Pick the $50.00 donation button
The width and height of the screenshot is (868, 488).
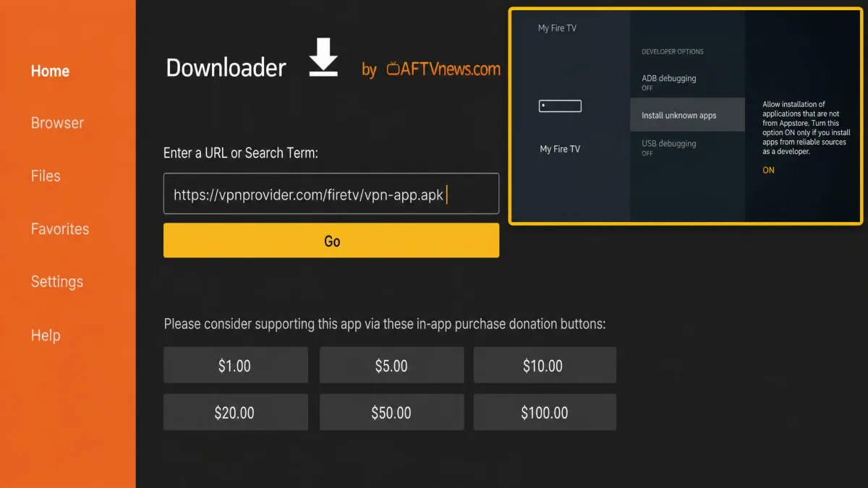(391, 412)
